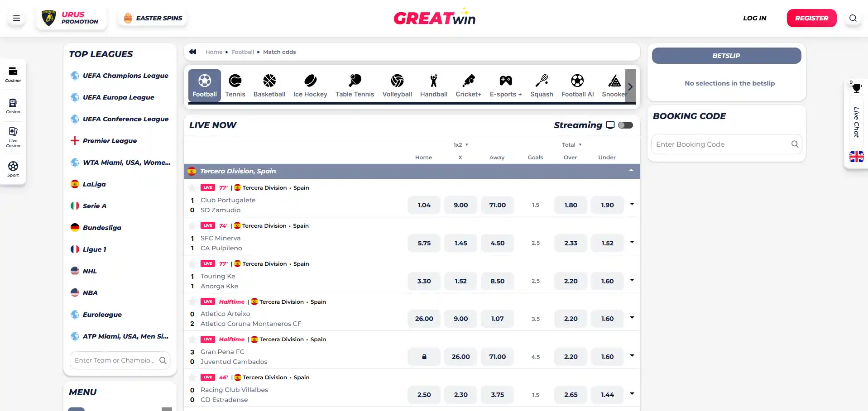
Task: Open the Sport sidebar icon
Action: (x=13, y=169)
